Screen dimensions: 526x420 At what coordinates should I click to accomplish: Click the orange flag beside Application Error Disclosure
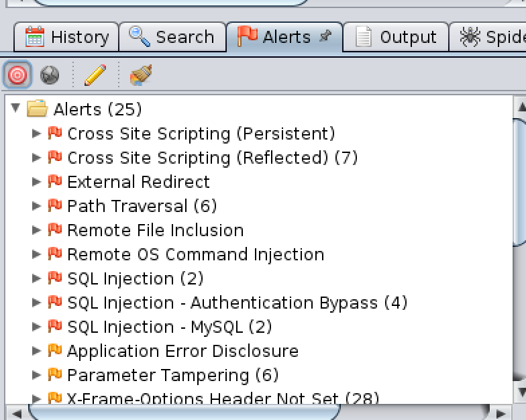[x=55, y=351]
